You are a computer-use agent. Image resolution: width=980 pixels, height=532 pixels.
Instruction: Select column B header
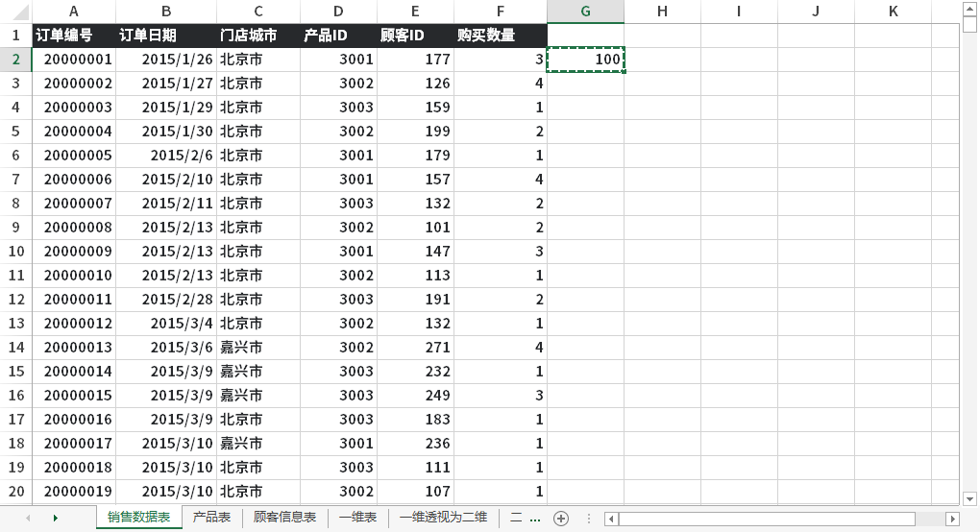166,12
